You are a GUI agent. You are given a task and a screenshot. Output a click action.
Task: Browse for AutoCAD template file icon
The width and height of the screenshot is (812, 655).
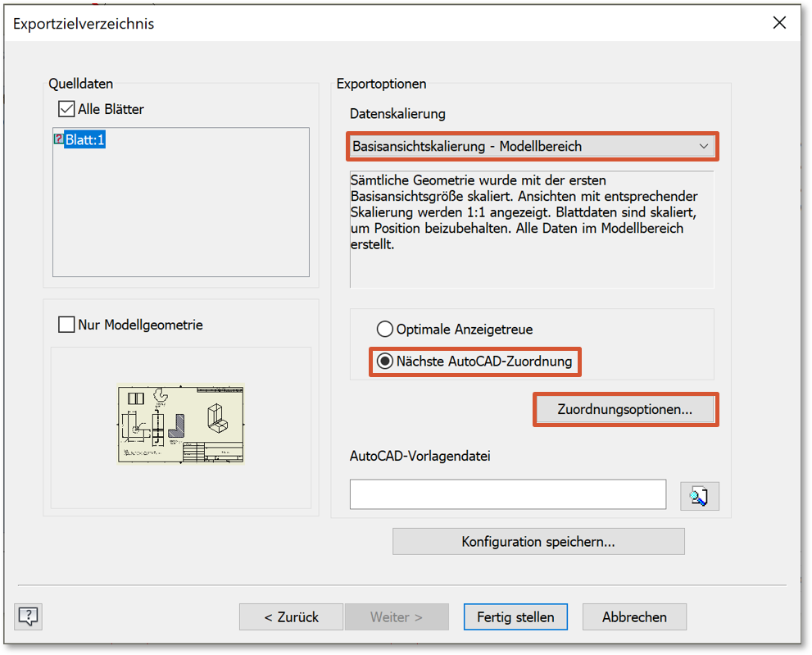point(699,496)
